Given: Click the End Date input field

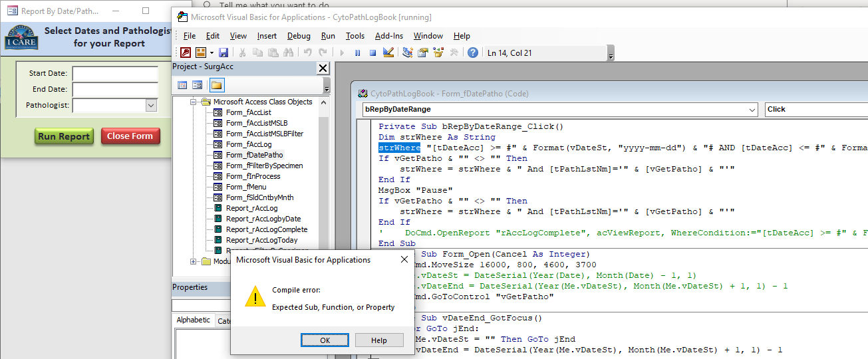Looking at the screenshot, I should click(115, 89).
